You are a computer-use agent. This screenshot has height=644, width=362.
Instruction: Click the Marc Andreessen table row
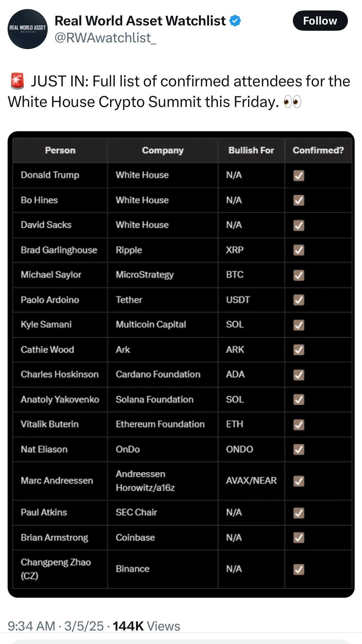coord(182,481)
